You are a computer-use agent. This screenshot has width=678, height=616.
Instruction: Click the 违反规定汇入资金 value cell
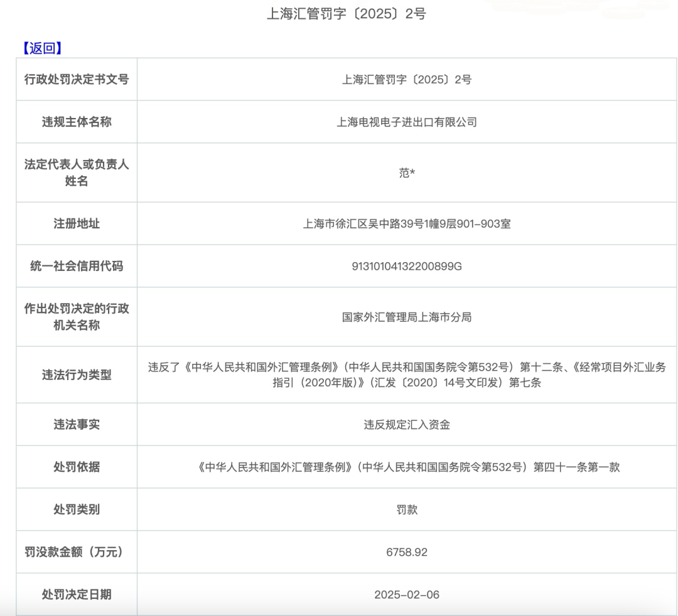pos(407,425)
